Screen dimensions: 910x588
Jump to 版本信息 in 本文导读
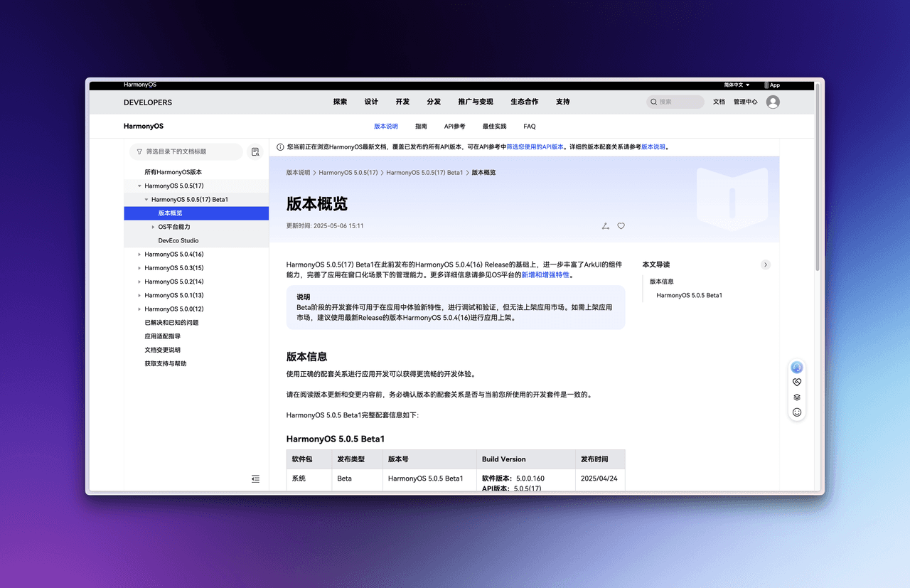click(x=661, y=282)
